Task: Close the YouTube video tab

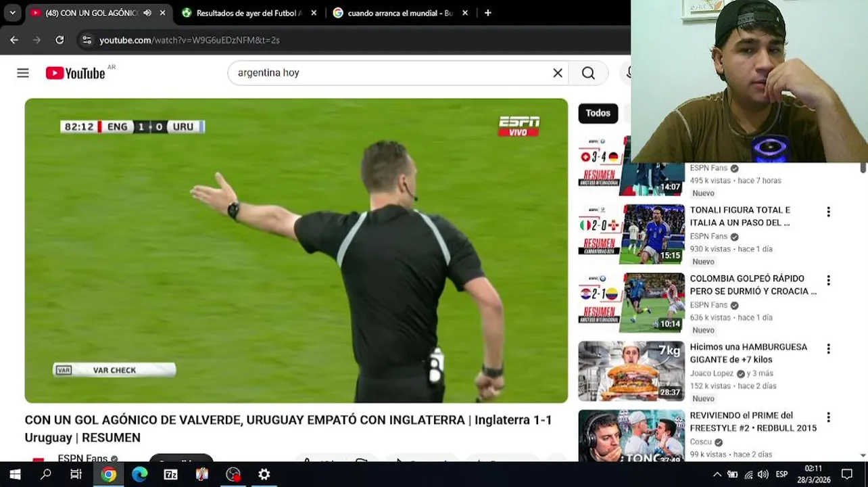Action: [162, 13]
